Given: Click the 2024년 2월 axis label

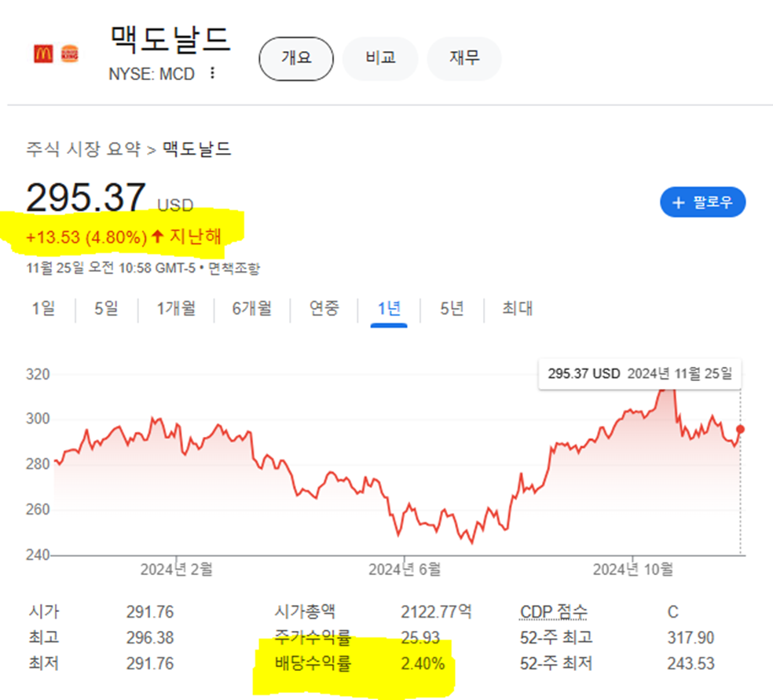Looking at the screenshot, I should click(x=176, y=570).
